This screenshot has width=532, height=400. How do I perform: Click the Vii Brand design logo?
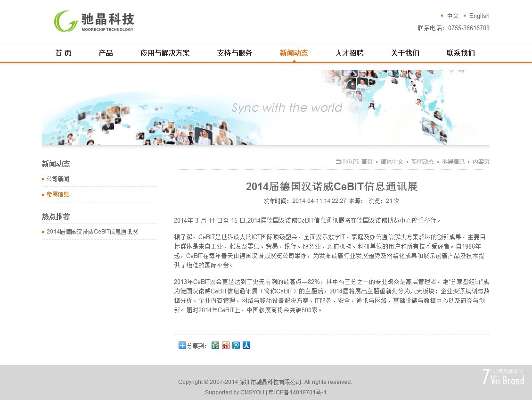click(x=503, y=376)
